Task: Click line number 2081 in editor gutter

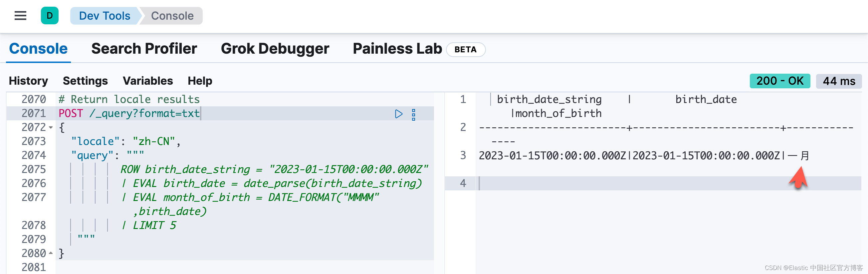Action: [x=34, y=267]
